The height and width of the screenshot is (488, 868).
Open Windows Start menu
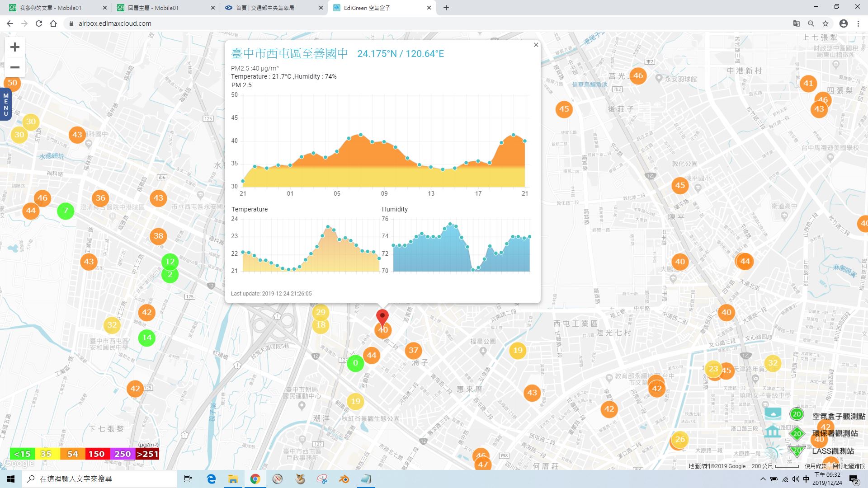(x=11, y=479)
